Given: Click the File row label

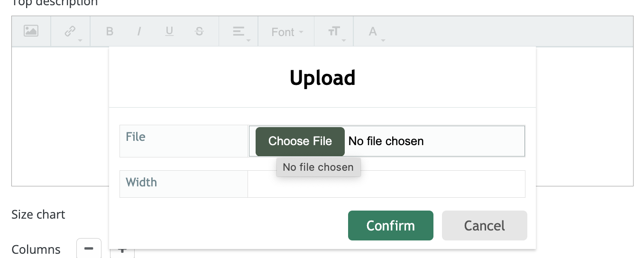Looking at the screenshot, I should click(x=136, y=137).
